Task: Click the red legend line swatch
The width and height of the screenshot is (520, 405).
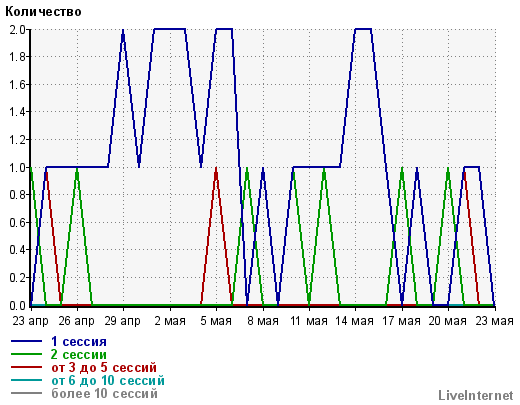Action: [x=27, y=367]
